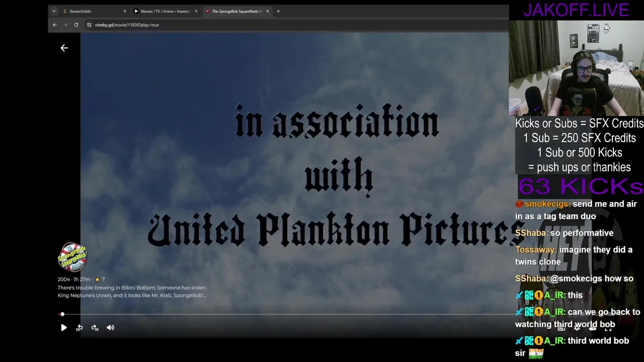The height and width of the screenshot is (362, 644).
Task: Click the streamer webcam feed
Action: click(577, 68)
